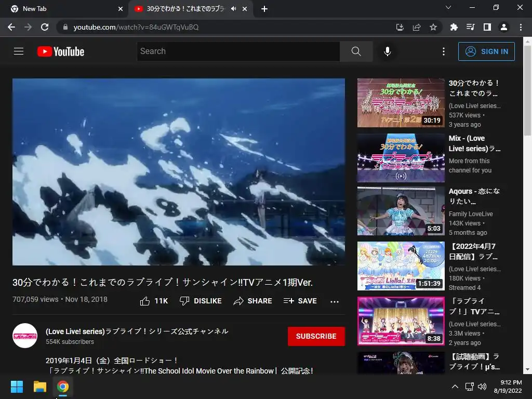Open the channel avatar image
Screen dimensions: 532x399
(25, 336)
